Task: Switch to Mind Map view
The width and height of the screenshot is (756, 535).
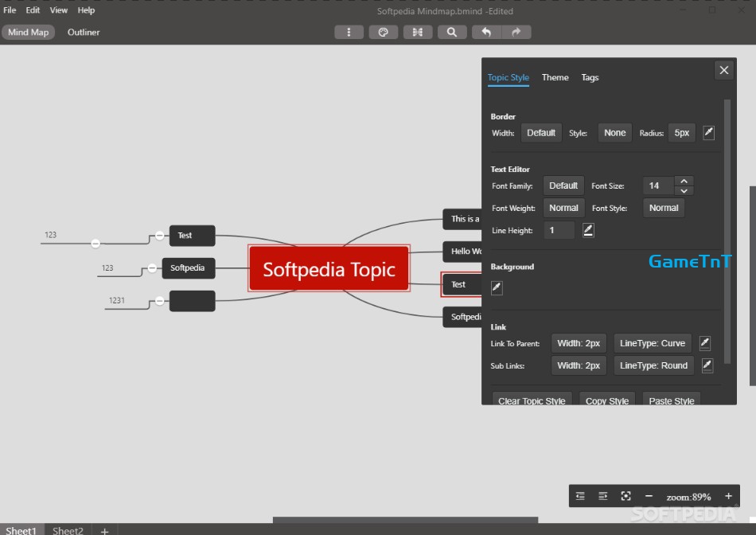Action: coord(29,33)
